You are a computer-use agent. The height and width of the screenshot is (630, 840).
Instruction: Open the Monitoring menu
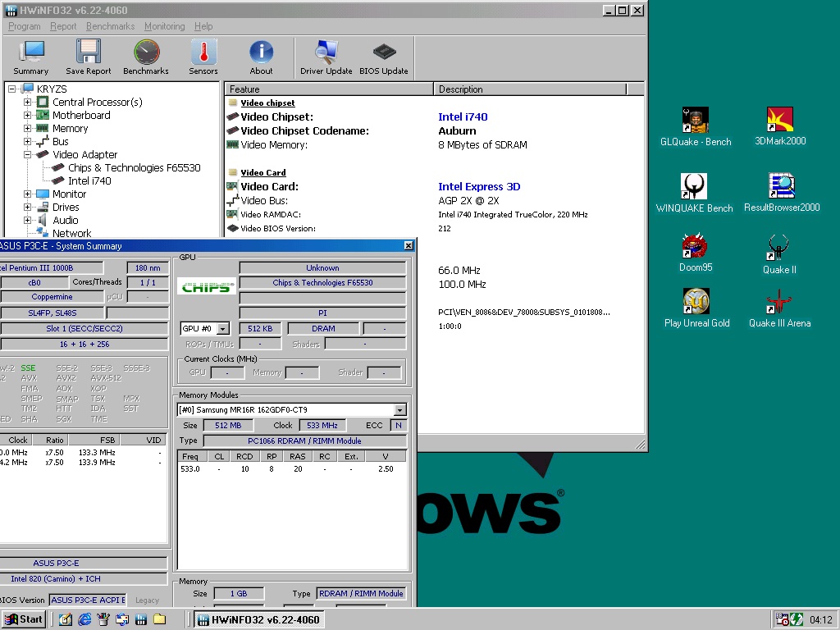pos(164,26)
